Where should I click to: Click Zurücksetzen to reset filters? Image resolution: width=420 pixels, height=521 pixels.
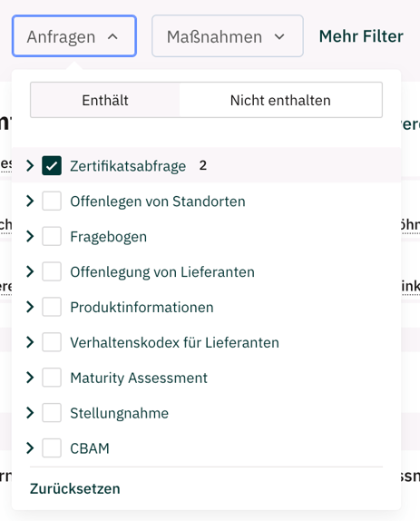point(75,488)
